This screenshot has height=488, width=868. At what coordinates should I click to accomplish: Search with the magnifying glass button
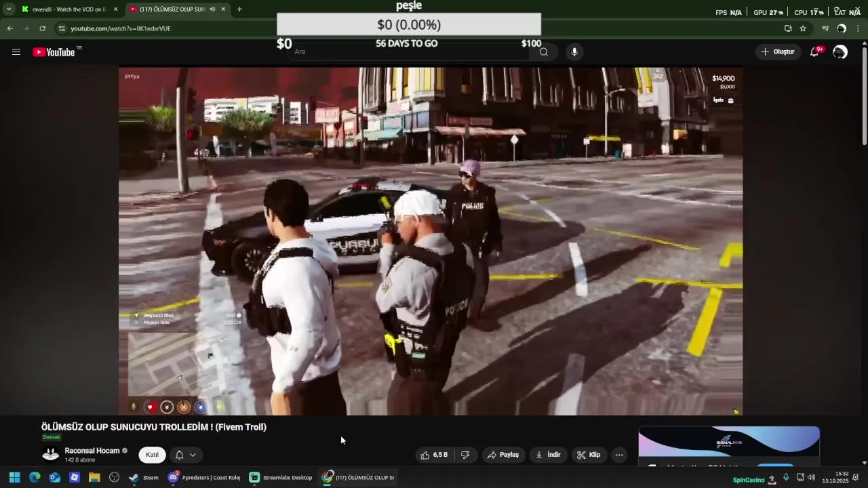[x=544, y=52]
